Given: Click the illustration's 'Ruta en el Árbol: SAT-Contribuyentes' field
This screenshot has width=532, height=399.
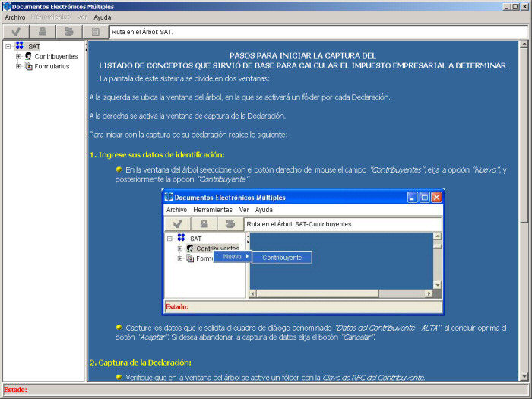Looking at the screenshot, I should 343,224.
